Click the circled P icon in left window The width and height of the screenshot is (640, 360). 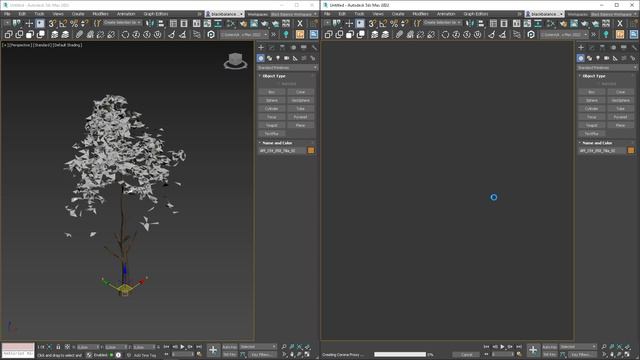211,35
